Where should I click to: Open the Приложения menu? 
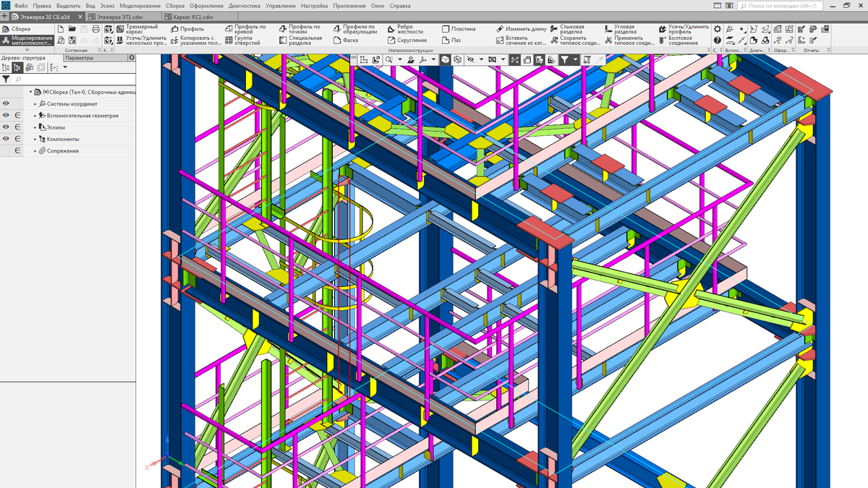coord(349,6)
